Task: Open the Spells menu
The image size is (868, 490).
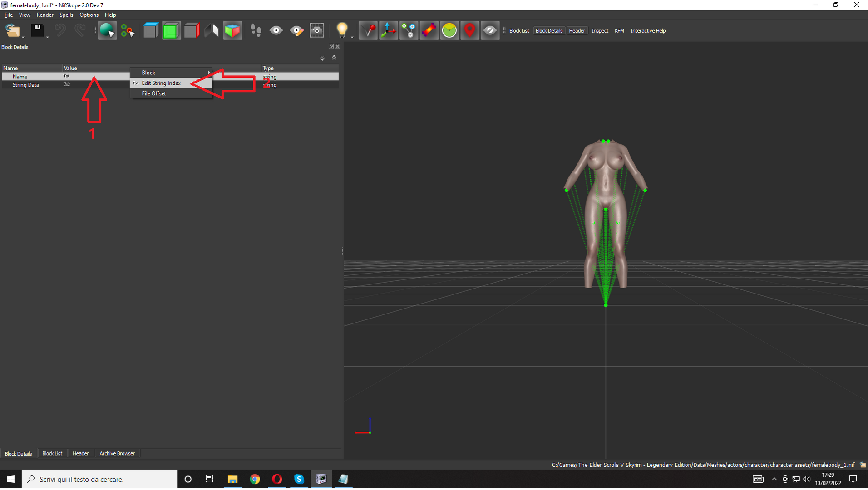Action: (x=66, y=15)
